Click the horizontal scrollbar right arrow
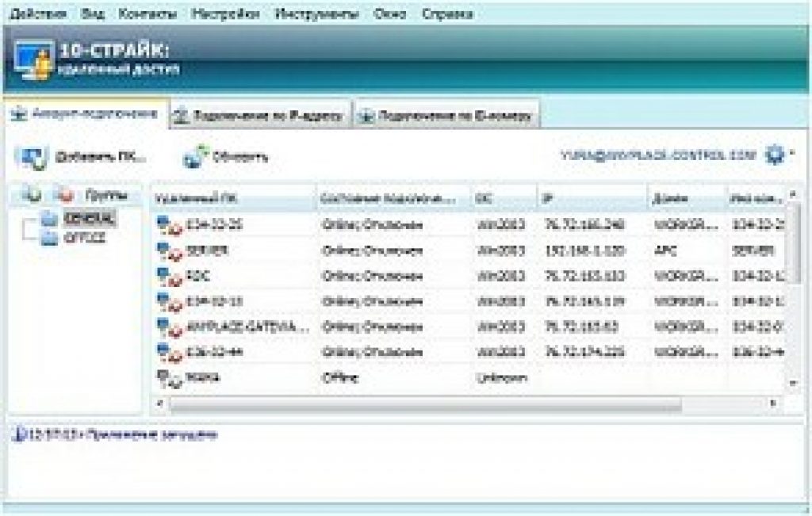This screenshot has height=516, width=812. coord(773,403)
